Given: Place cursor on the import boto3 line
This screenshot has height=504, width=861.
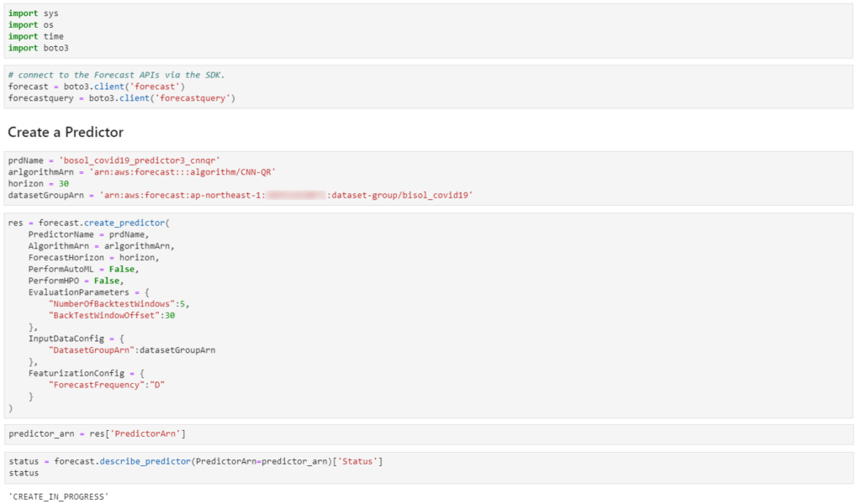Looking at the screenshot, I should (x=38, y=48).
